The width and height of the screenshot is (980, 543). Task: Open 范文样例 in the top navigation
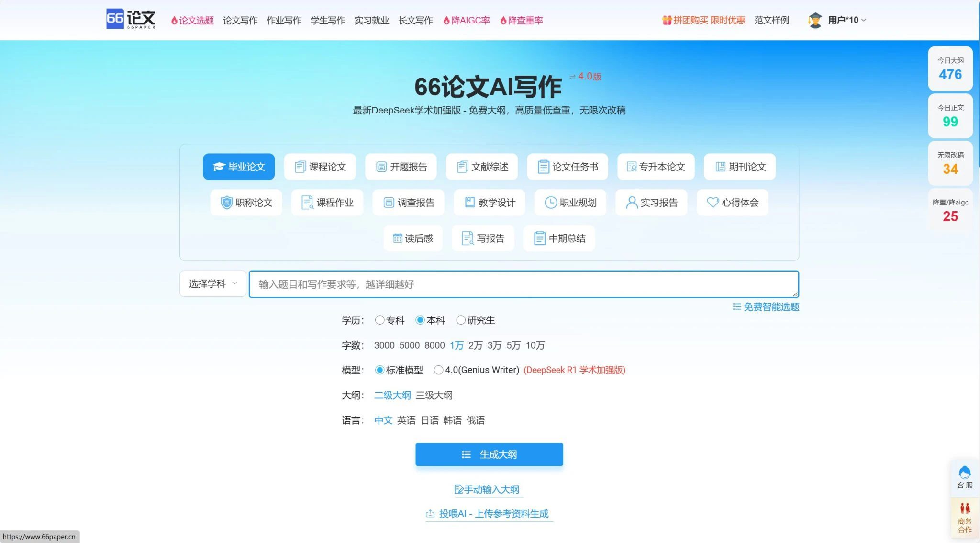pos(771,20)
